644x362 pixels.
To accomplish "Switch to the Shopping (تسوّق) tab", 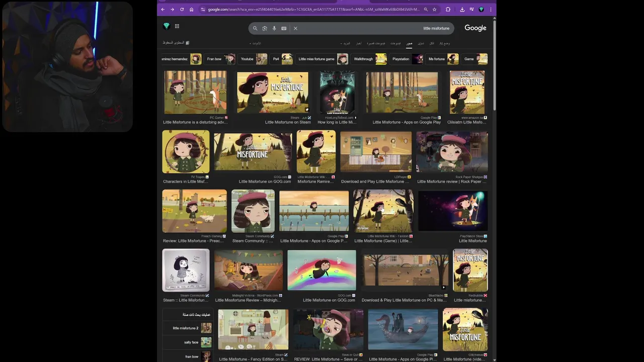I will 421,44.
